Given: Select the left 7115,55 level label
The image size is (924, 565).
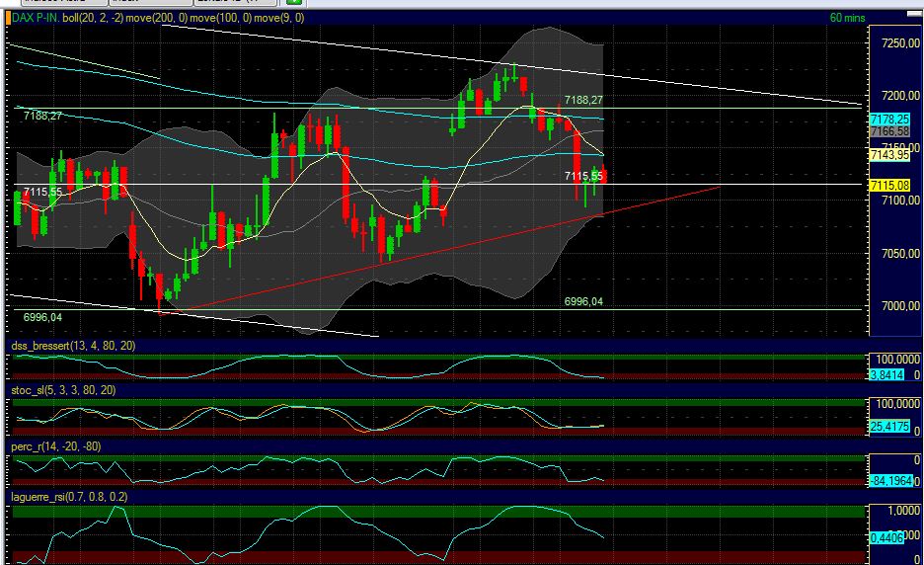Looking at the screenshot, I should (x=42, y=193).
